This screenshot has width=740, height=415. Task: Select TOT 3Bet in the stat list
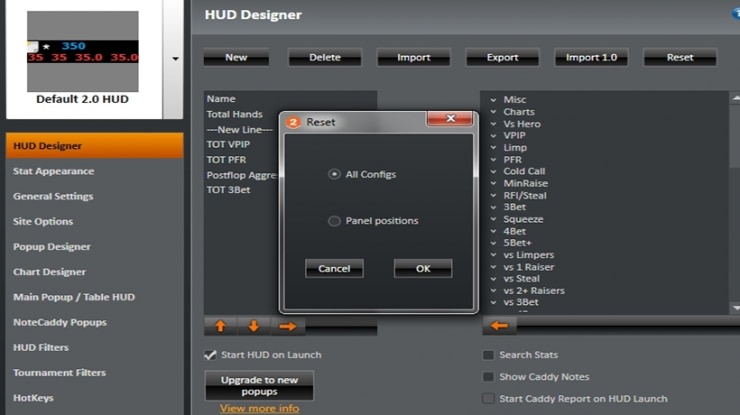(228, 190)
